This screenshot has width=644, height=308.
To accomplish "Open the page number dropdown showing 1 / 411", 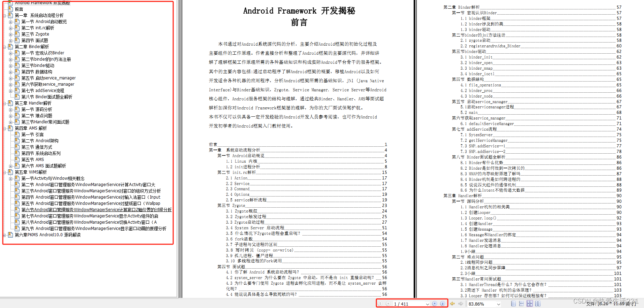I will click(x=428, y=304).
